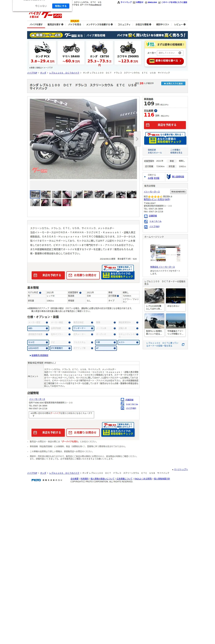The width and height of the screenshot is (215, 644).
Task: Click A4版 print link
Action: click(150, 178)
